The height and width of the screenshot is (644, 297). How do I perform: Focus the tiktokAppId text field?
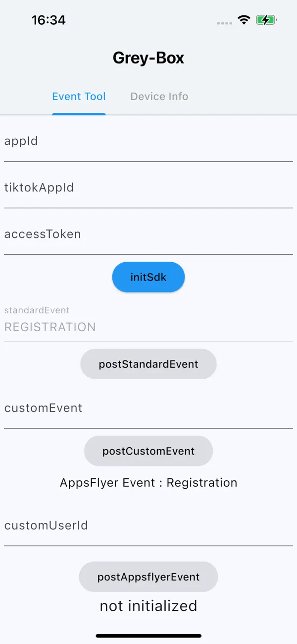click(x=148, y=188)
